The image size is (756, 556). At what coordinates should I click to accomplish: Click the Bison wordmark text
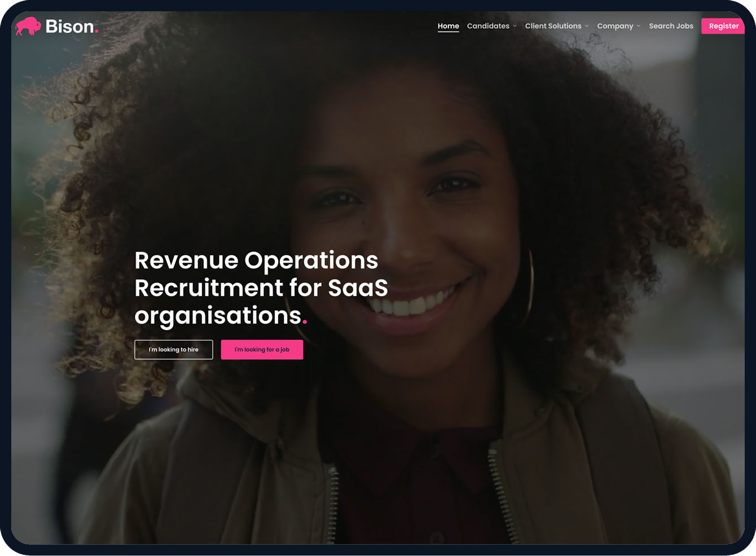72,27
